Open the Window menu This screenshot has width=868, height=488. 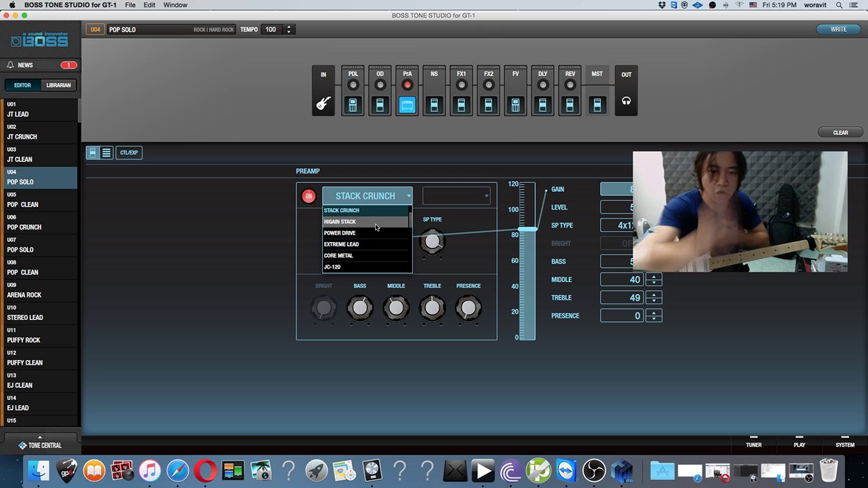click(175, 5)
